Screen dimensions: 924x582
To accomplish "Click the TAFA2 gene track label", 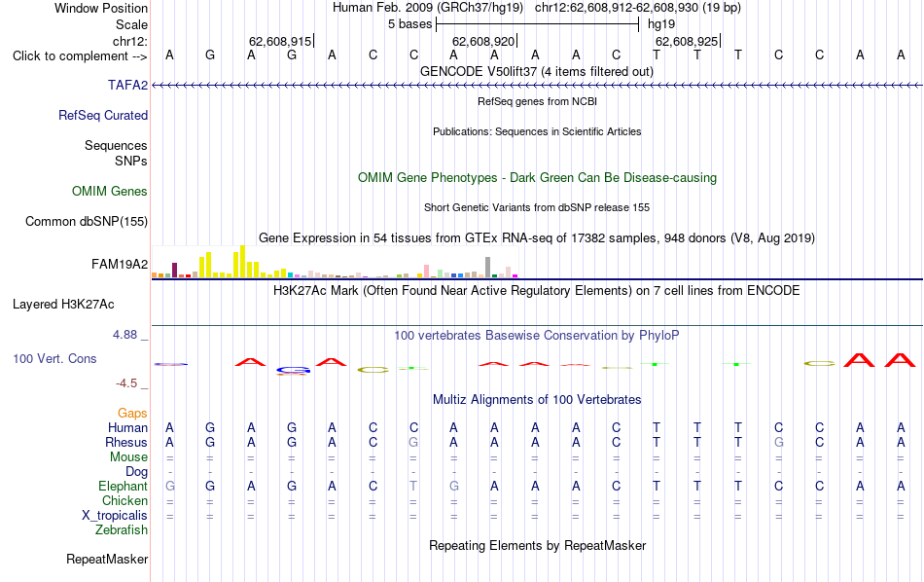I will point(127,85).
